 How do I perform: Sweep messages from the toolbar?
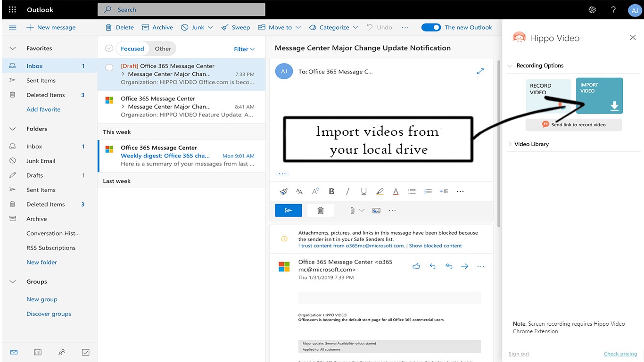[236, 27]
